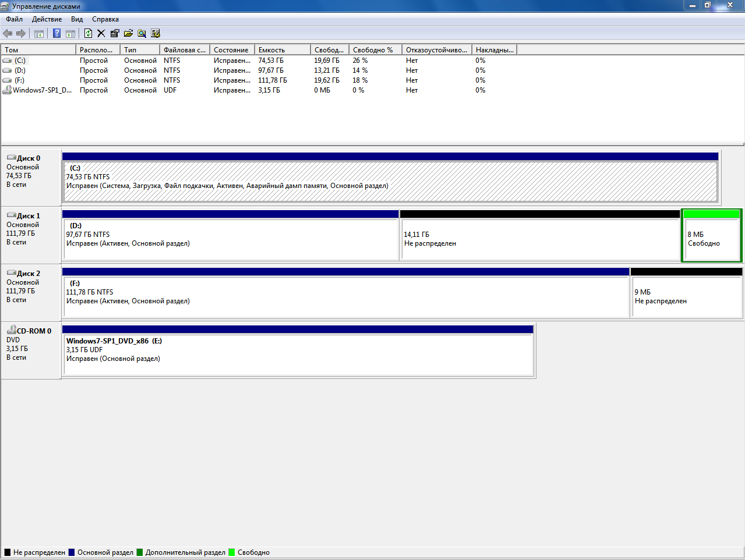The height and width of the screenshot is (560, 745).
Task: Open the Справка menu
Action: (105, 19)
